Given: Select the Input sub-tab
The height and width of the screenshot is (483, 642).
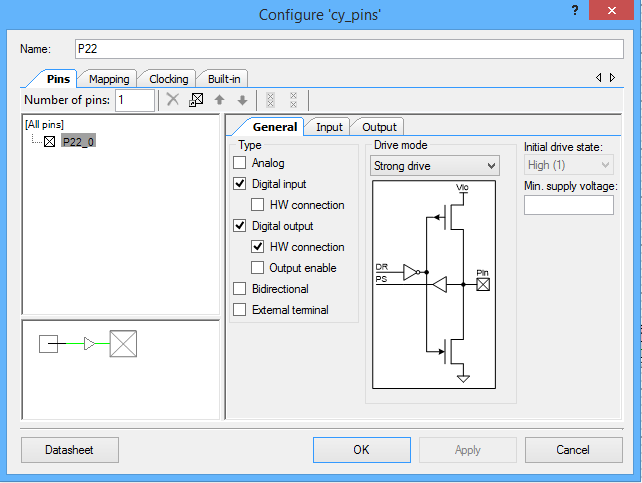Looking at the screenshot, I should coord(329,127).
